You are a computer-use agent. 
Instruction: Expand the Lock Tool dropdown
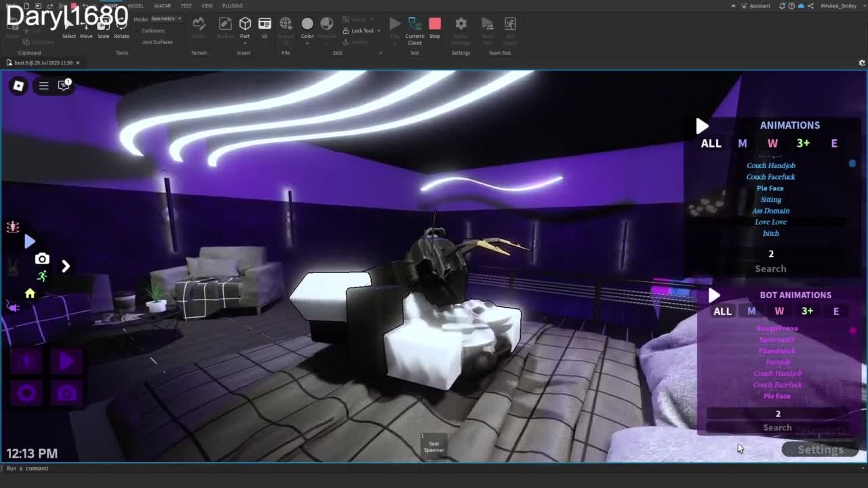(379, 30)
